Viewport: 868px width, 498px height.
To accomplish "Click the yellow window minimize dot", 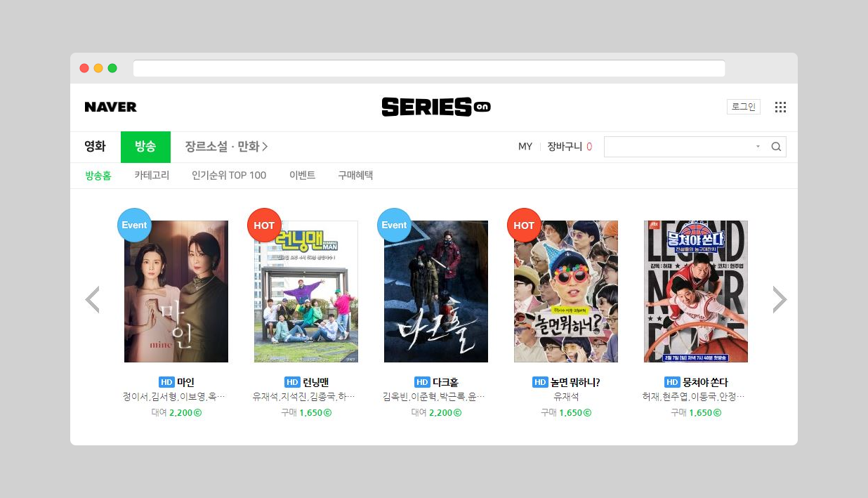I will (98, 68).
